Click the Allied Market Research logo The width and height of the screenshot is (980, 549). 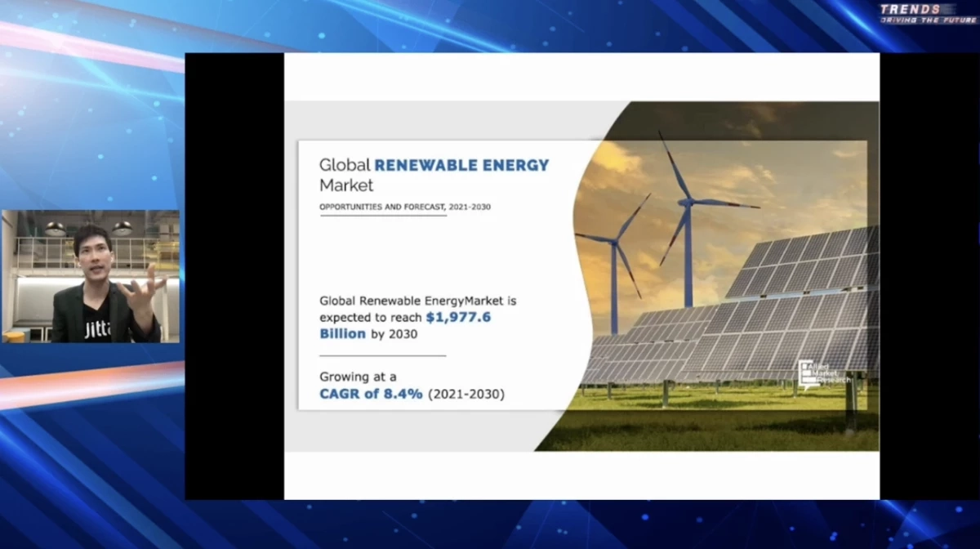coord(826,372)
